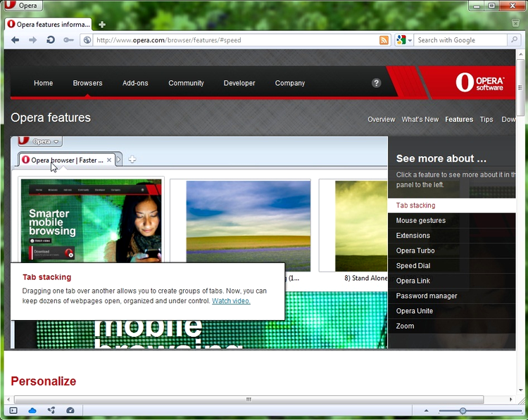Open the demo Opera menu dropdown
This screenshot has height=420, width=528.
coord(40,141)
